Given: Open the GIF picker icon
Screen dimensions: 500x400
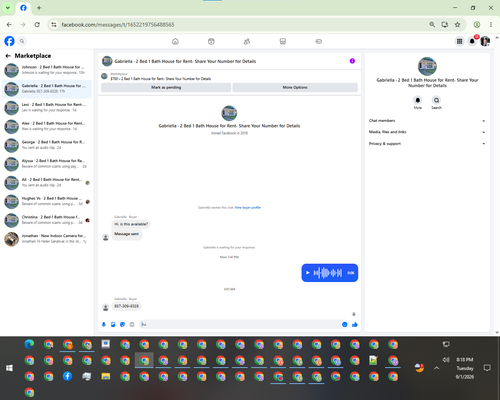Looking at the screenshot, I should pos(132,324).
